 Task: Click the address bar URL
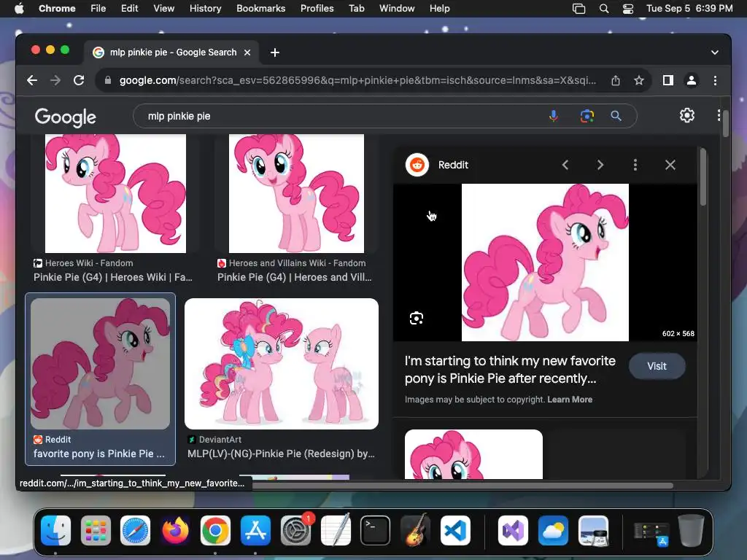point(357,80)
